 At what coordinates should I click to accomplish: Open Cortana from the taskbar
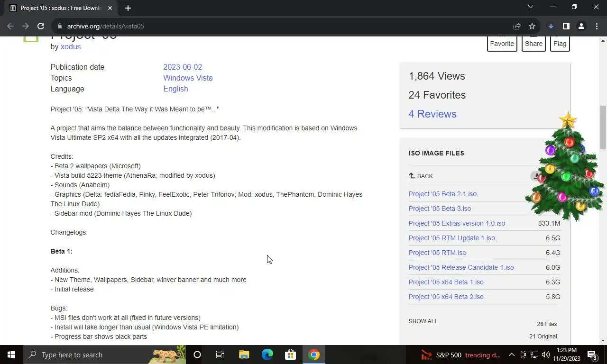[197, 355]
